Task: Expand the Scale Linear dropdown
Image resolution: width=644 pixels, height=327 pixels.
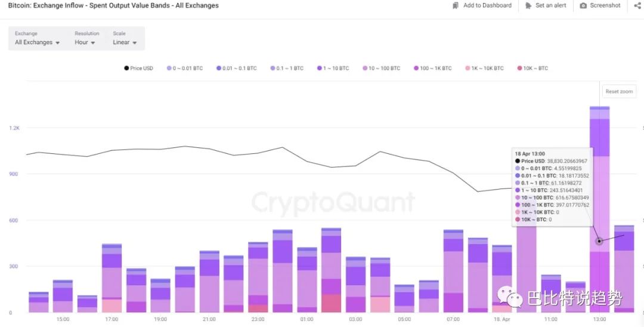Action: click(125, 42)
